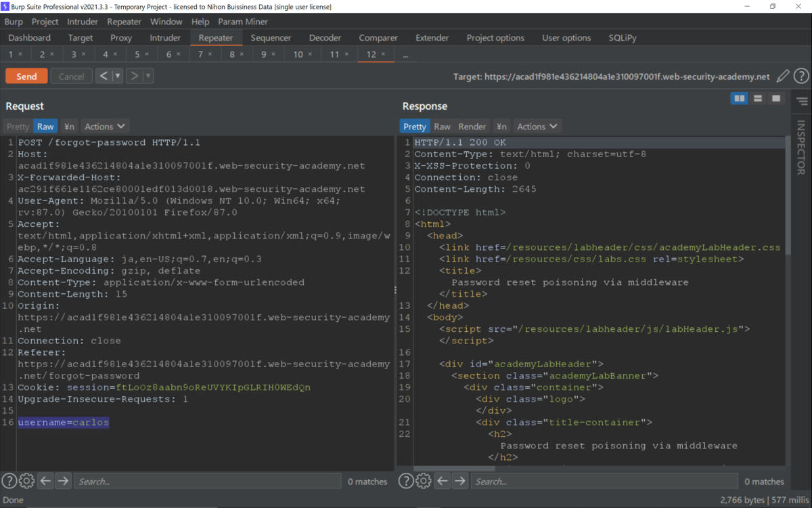Screen dimensions: 812x508
Task: Select Repeater request tab 9
Action: [x=264, y=54]
